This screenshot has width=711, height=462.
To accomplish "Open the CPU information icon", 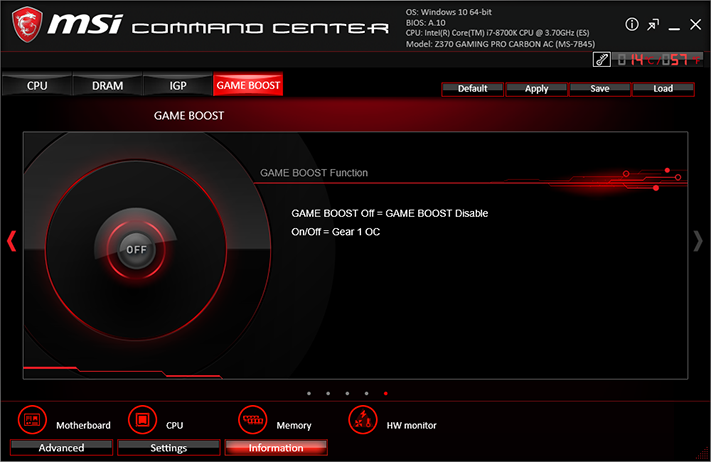I will [x=142, y=420].
